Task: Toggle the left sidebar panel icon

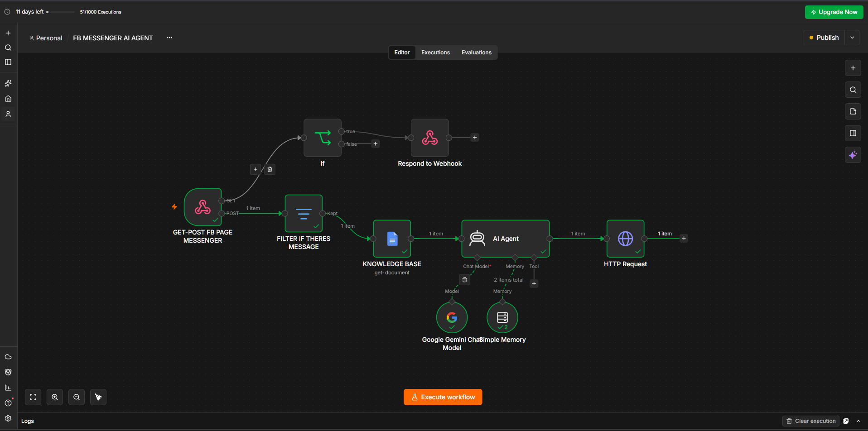Action: (8, 62)
